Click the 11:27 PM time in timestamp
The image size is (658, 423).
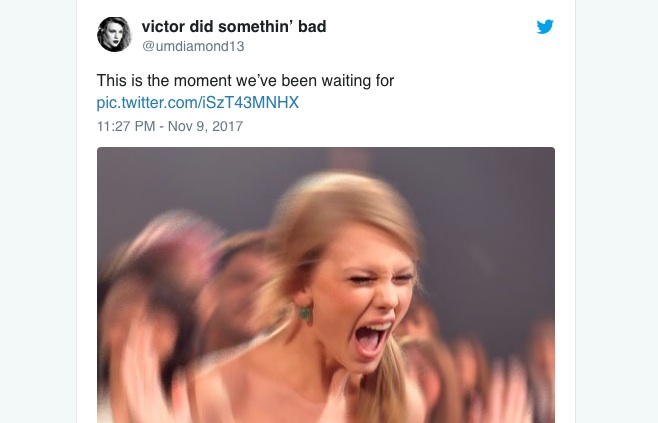pyautogui.click(x=126, y=126)
